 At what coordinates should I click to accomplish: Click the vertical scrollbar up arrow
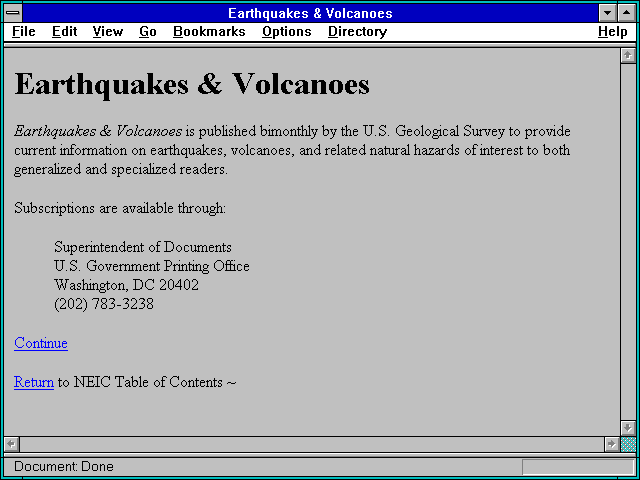pos(628,56)
